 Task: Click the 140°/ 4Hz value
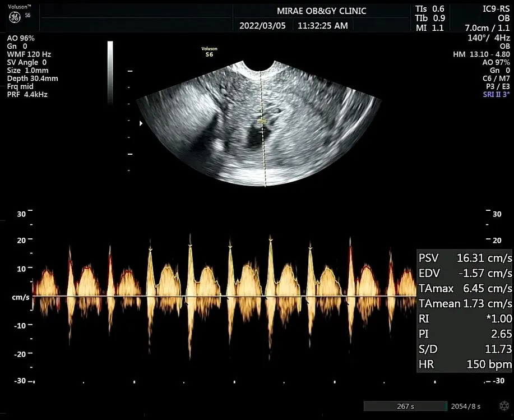point(489,38)
